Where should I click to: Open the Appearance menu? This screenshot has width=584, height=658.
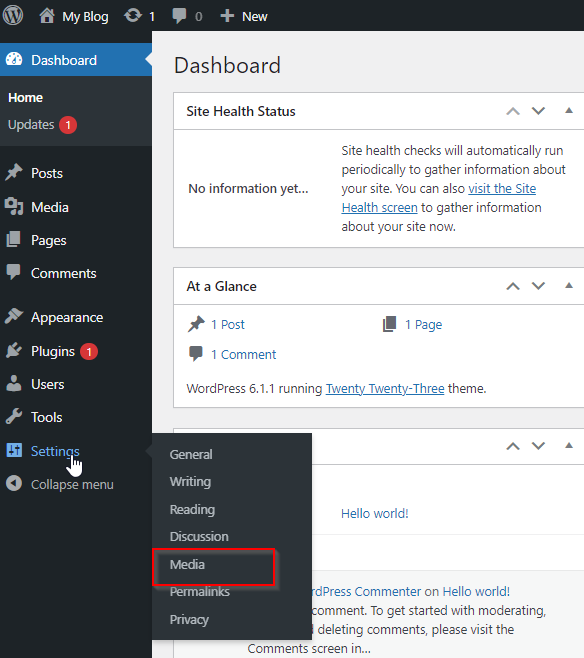pyautogui.click(x=67, y=318)
